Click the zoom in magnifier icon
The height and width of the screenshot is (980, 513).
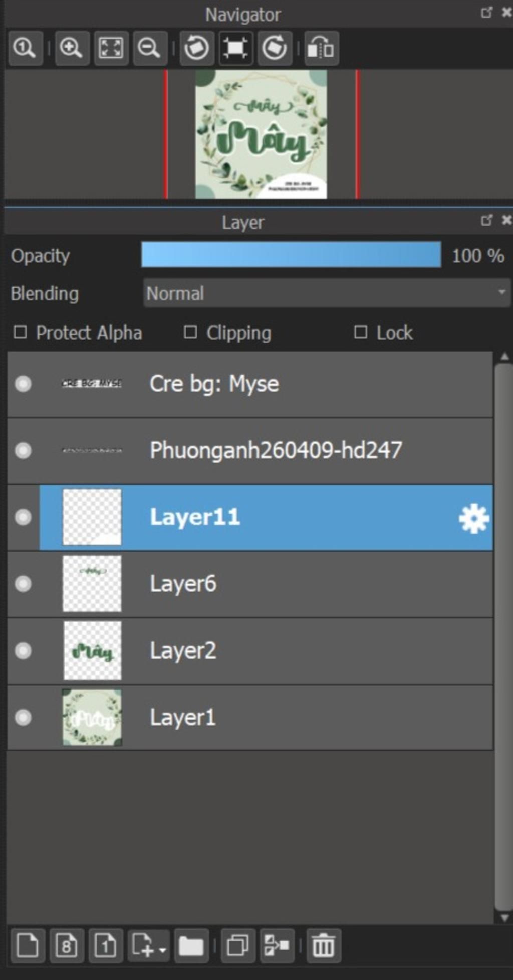[72, 48]
